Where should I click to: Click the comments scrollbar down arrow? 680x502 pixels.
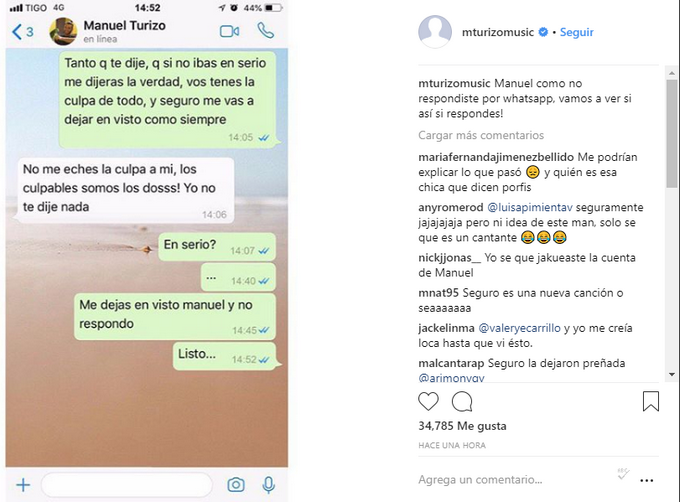click(672, 375)
